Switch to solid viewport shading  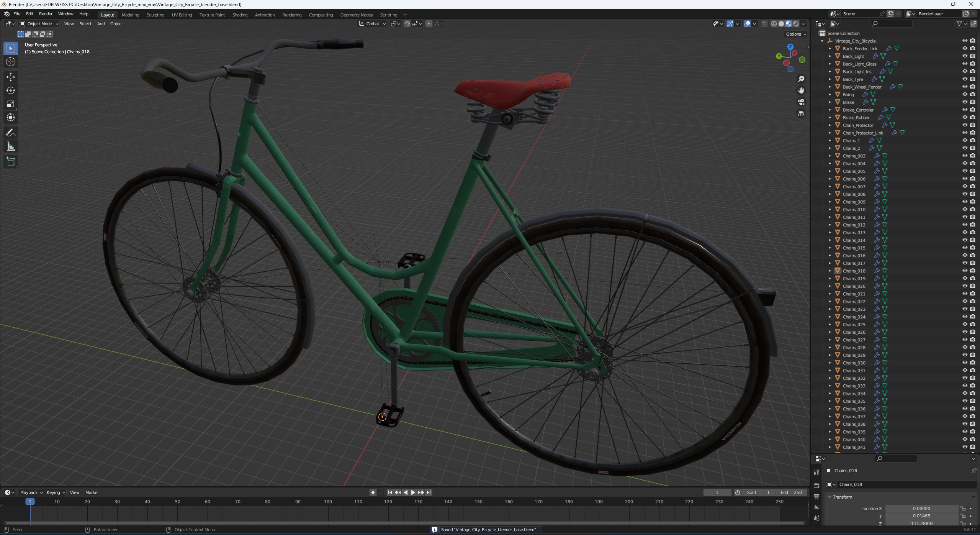pos(781,24)
